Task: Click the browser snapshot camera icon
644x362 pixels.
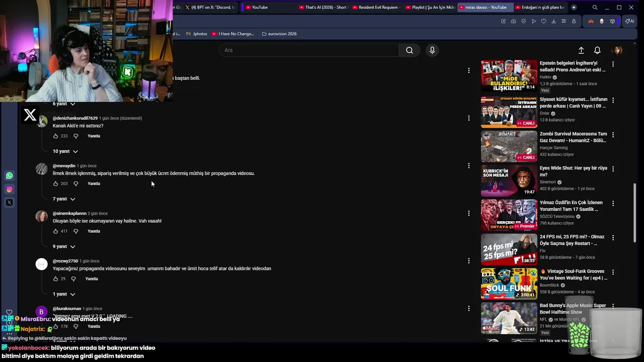Action: (513, 21)
